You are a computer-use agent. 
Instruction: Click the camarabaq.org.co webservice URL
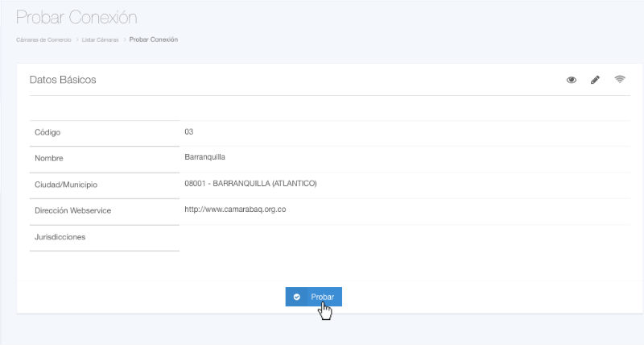point(235,210)
